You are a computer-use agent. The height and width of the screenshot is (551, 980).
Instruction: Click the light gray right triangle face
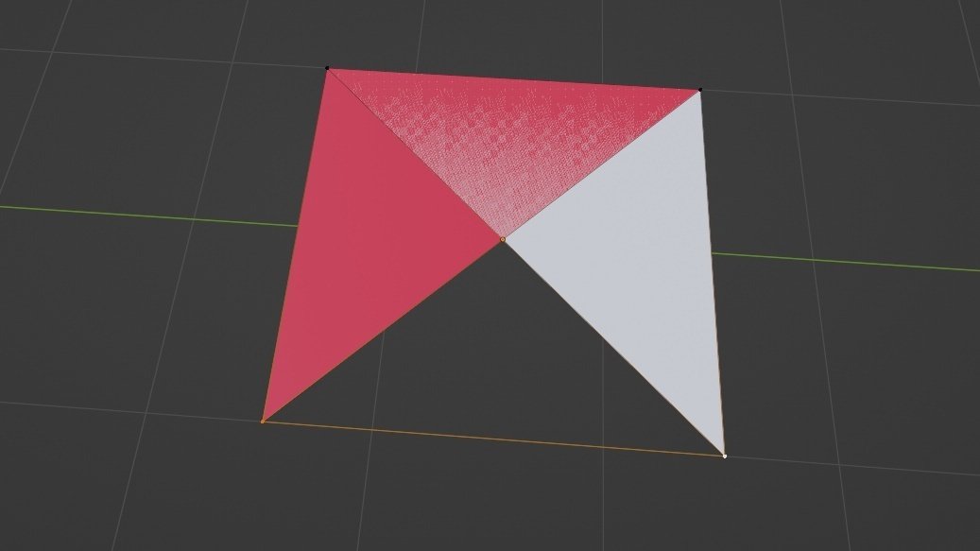(644, 263)
